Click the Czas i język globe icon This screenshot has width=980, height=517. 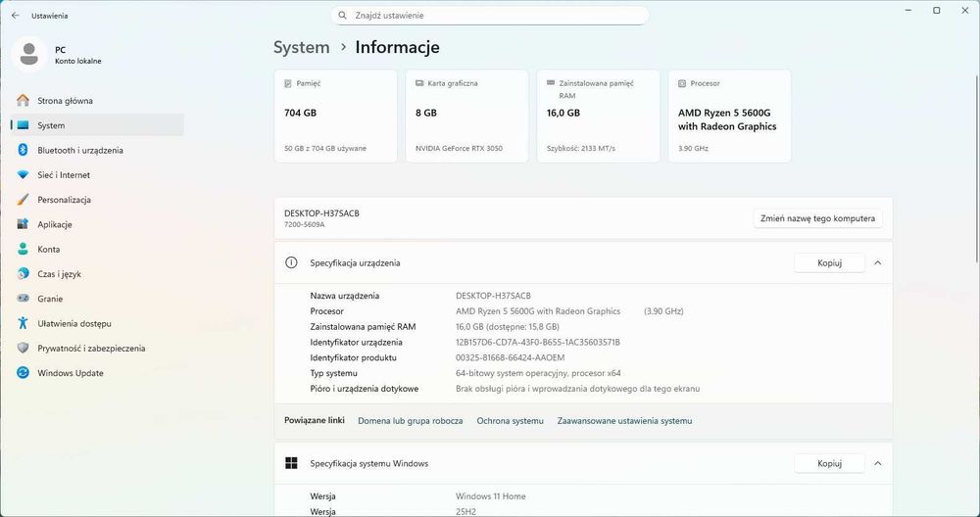[x=24, y=273]
